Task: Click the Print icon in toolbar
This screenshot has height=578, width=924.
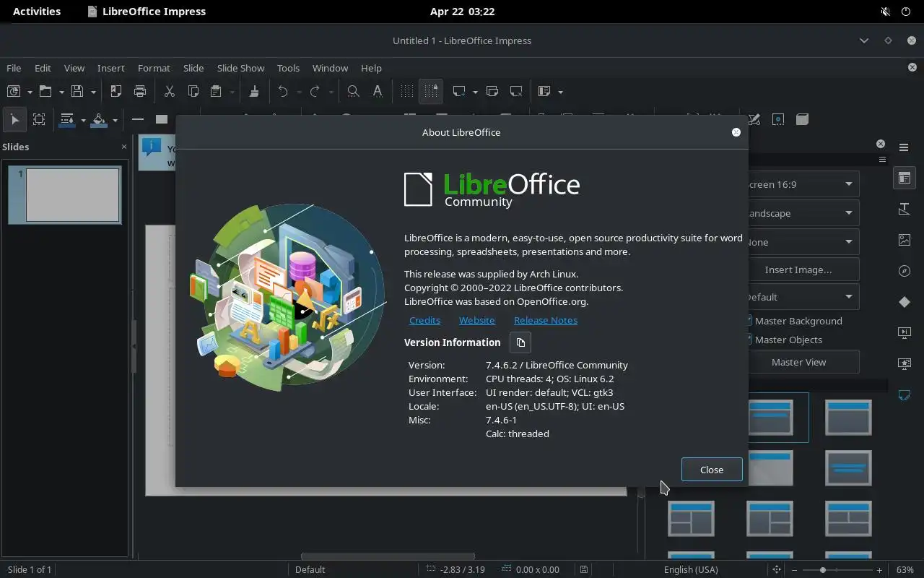Action: 140,91
